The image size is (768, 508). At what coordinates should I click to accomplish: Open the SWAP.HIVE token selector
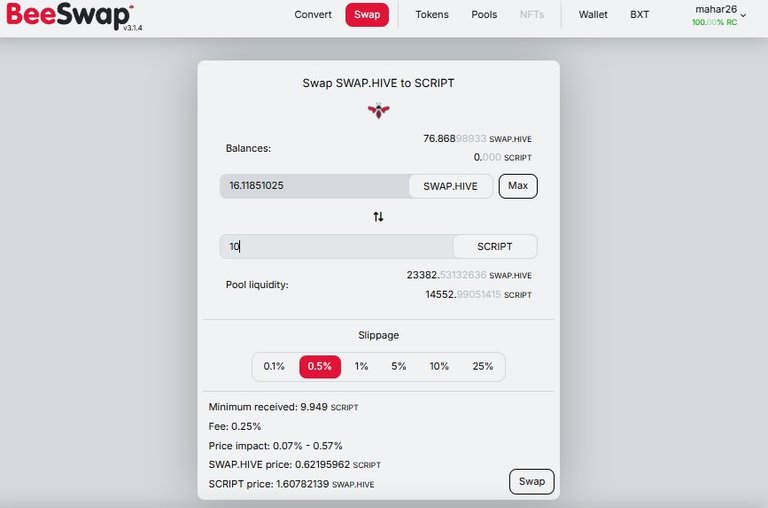(450, 186)
